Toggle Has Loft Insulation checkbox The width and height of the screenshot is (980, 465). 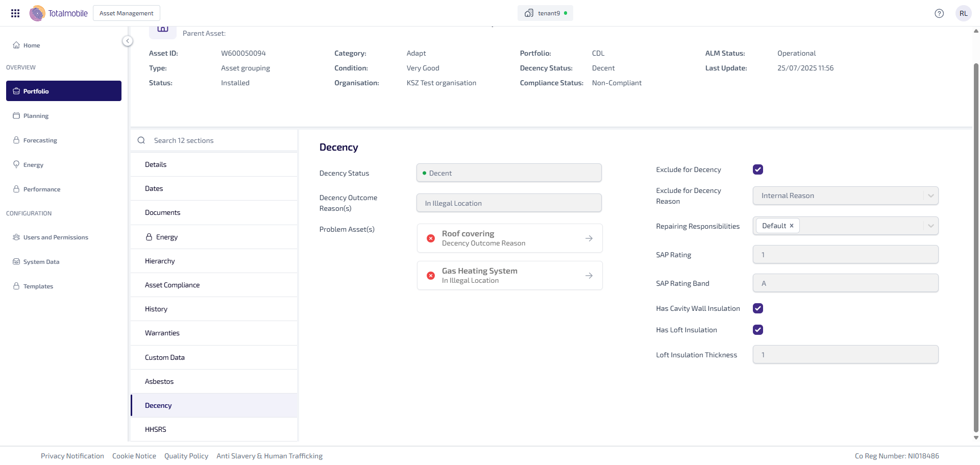[x=757, y=330]
